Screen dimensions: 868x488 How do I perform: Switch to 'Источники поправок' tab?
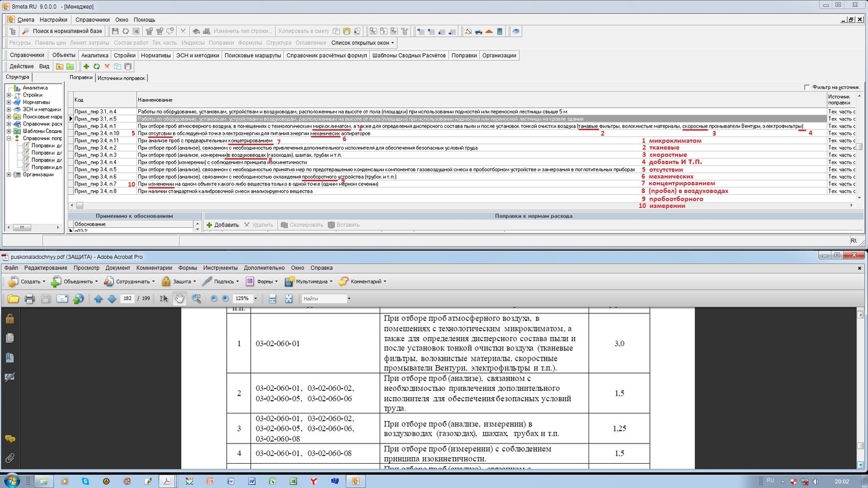click(x=121, y=78)
